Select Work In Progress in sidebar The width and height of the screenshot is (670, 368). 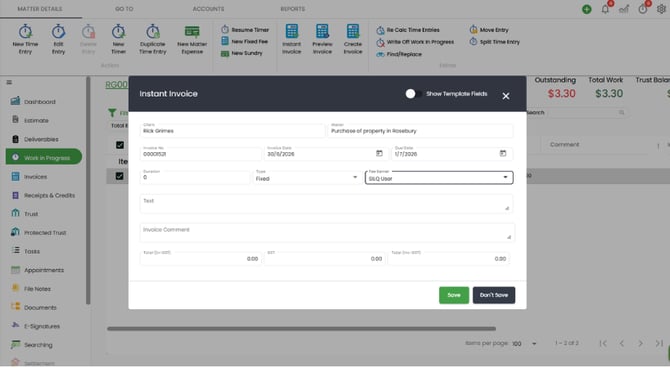44,157
